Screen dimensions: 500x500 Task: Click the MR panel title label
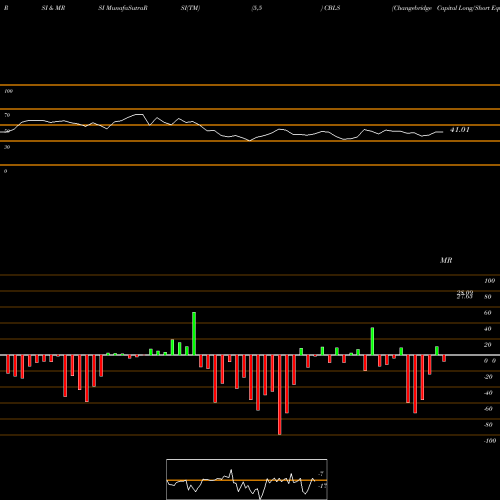(x=446, y=260)
